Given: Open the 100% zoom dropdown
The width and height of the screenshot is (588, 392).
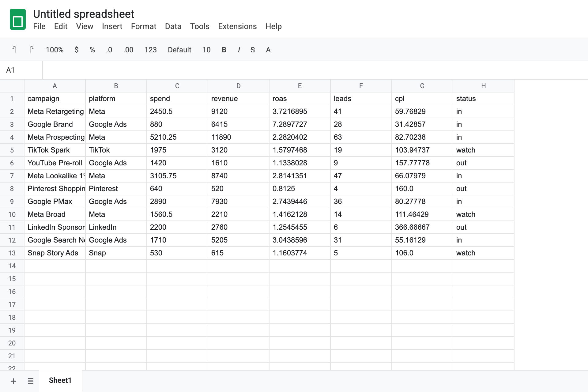Looking at the screenshot, I should (55, 50).
